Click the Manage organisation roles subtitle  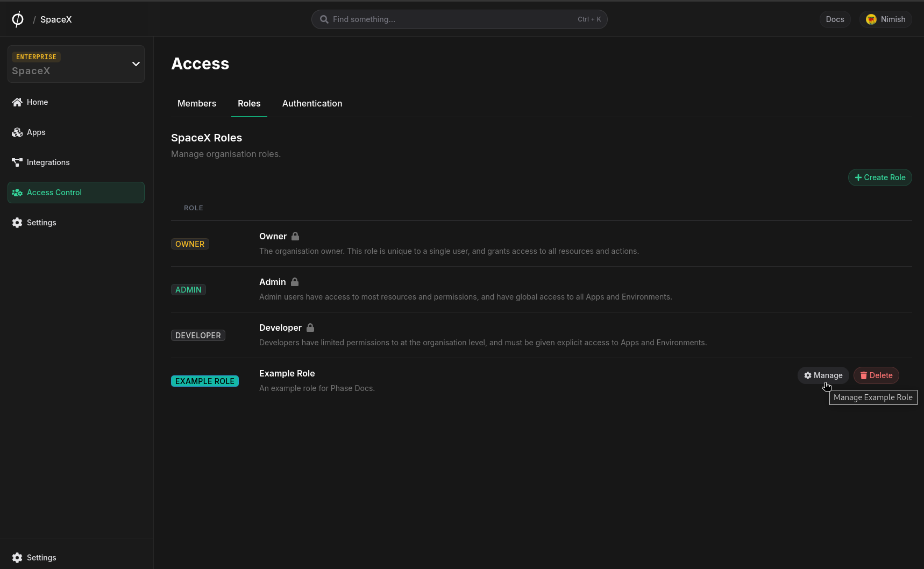tap(226, 154)
